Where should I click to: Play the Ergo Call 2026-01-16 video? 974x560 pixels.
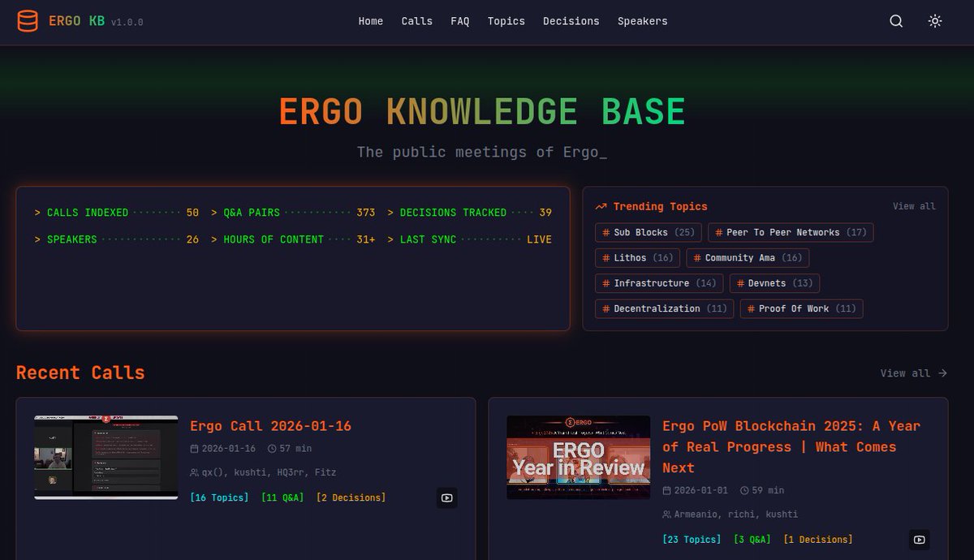click(x=446, y=498)
